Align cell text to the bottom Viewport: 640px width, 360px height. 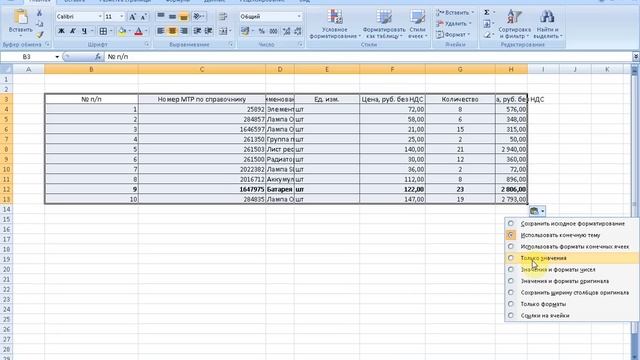(184, 16)
